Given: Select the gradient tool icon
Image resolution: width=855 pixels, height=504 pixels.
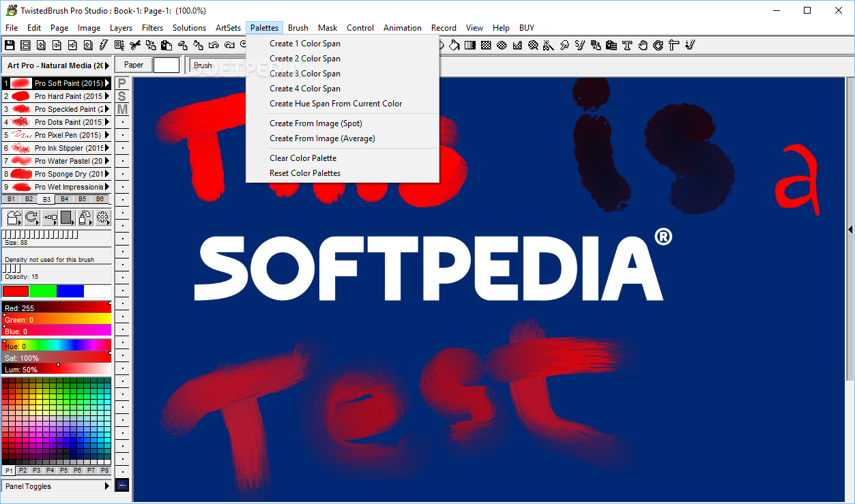Looking at the screenshot, I should [x=470, y=45].
